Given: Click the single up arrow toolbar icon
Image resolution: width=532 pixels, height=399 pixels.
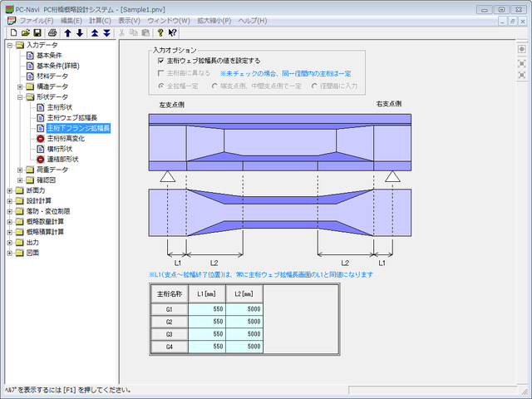Looking at the screenshot, I should [x=68, y=32].
